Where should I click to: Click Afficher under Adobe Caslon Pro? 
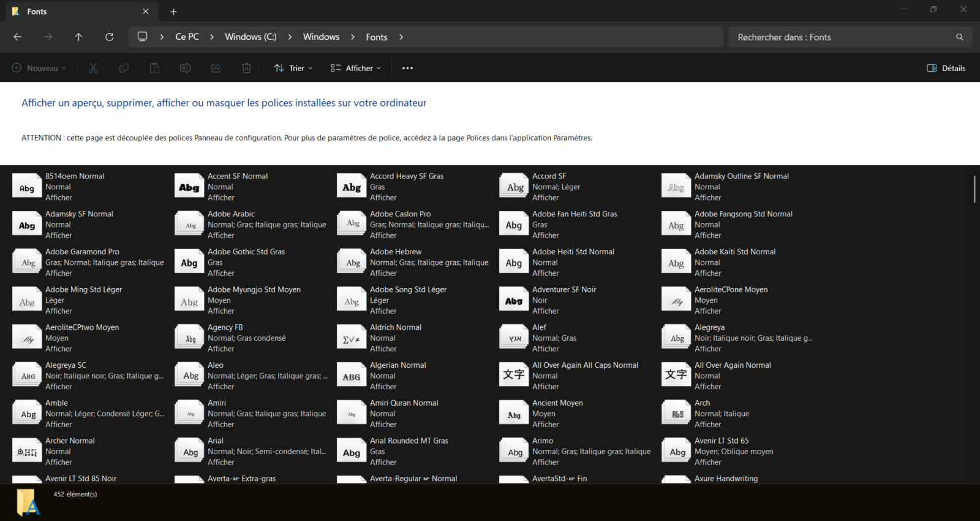pos(383,235)
